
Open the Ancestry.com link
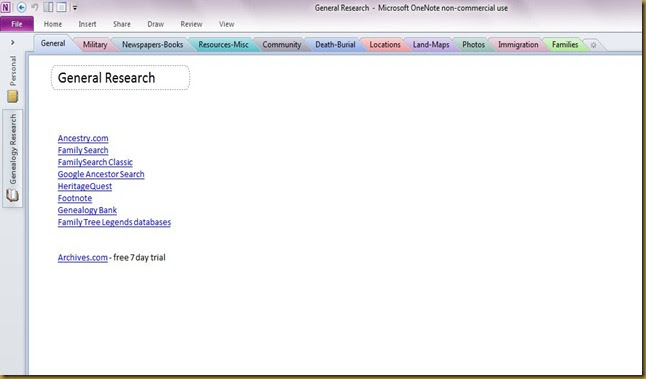83,138
